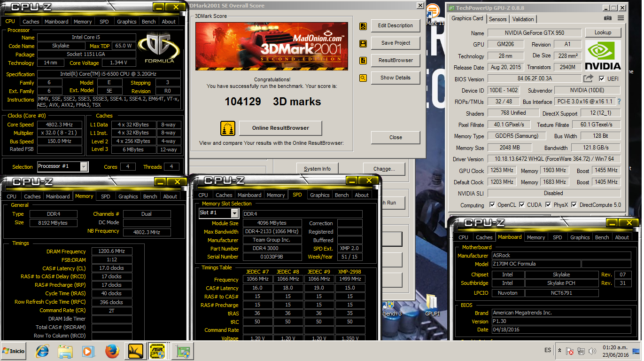Click the BIOS export arrow icon in GPU-Z
Image resolution: width=644 pixels, height=361 pixels.
click(x=588, y=78)
